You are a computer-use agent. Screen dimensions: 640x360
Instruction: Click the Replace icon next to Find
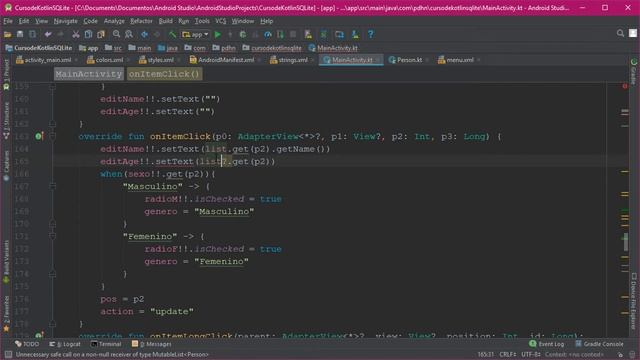(129, 35)
